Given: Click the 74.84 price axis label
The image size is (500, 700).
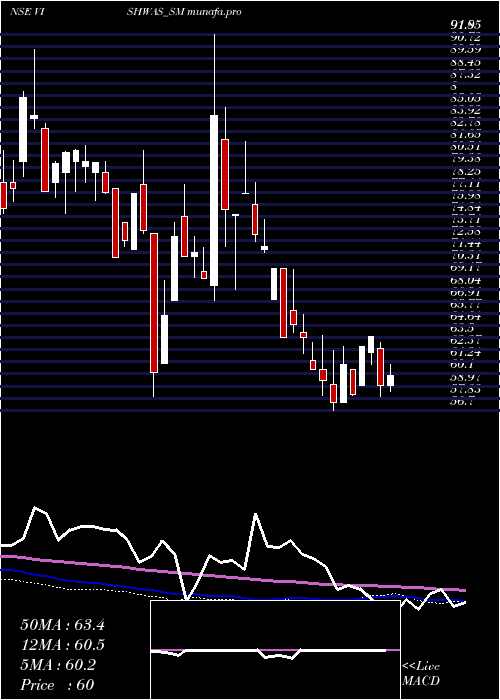Looking at the screenshot, I should [x=464, y=208].
